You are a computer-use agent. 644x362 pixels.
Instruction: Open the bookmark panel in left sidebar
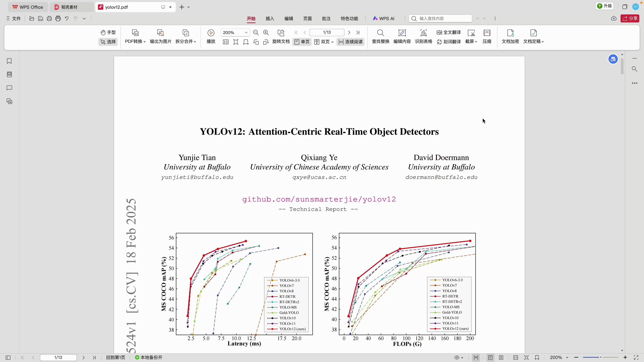click(x=9, y=61)
